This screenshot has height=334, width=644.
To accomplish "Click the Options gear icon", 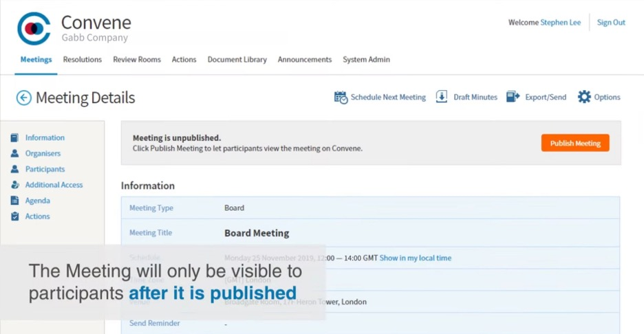I will pyautogui.click(x=584, y=97).
